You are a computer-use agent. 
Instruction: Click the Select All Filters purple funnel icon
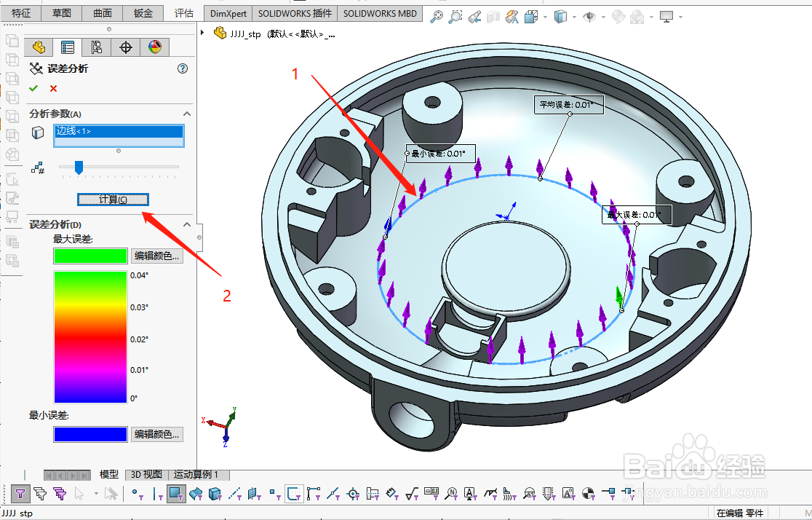60,494
